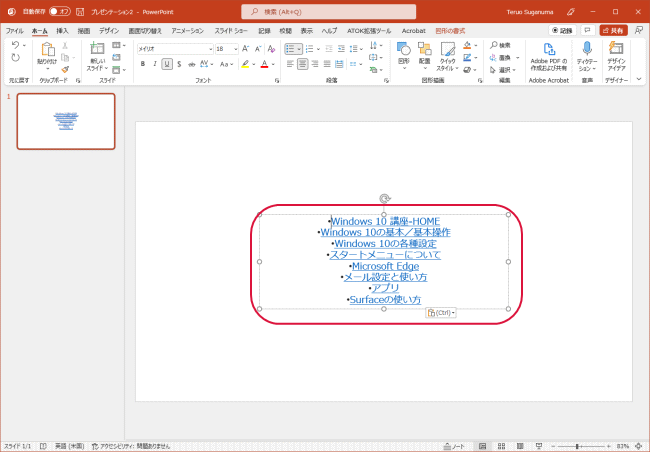Open the Insert tab

point(62,31)
